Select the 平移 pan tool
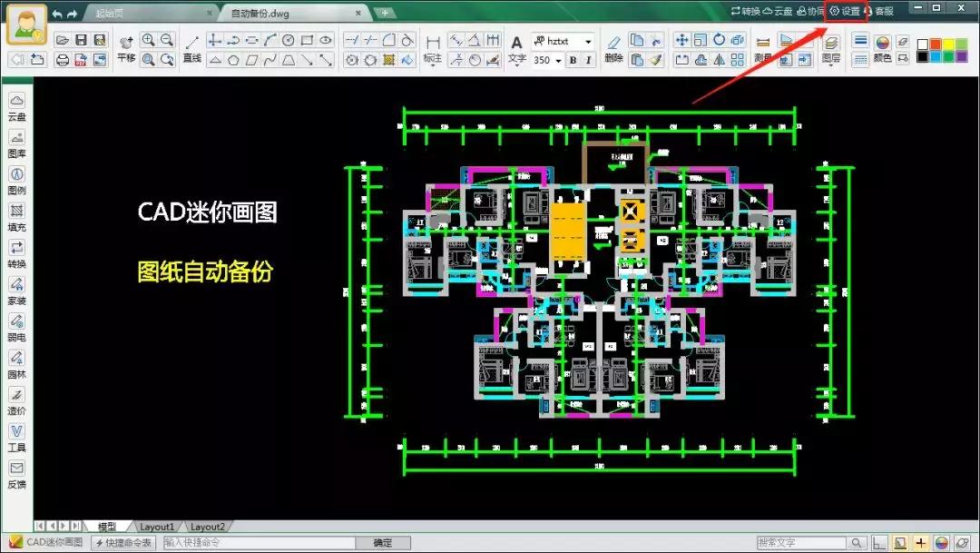 126,49
